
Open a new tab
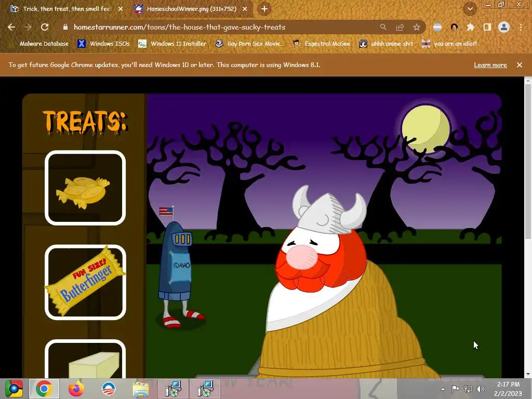pos(264,9)
